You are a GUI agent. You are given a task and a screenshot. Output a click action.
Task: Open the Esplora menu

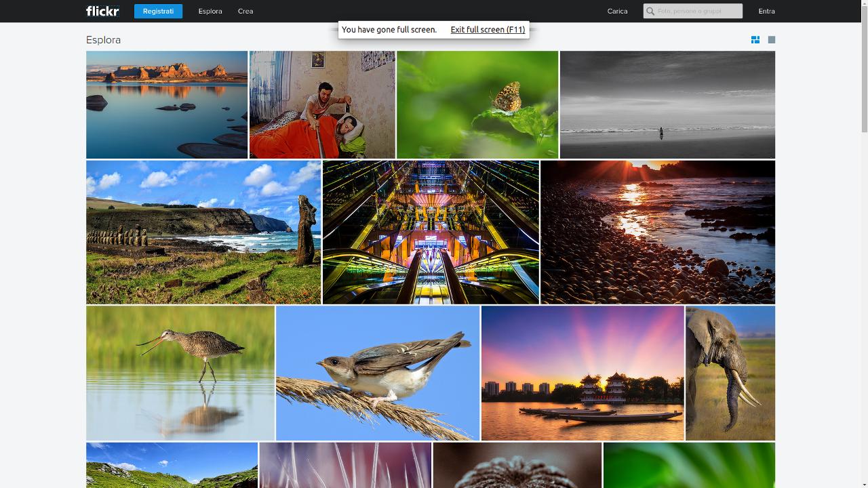210,11
